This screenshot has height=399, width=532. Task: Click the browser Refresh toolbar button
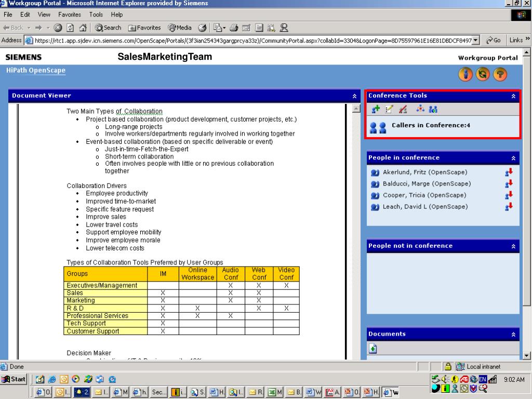coord(70,28)
